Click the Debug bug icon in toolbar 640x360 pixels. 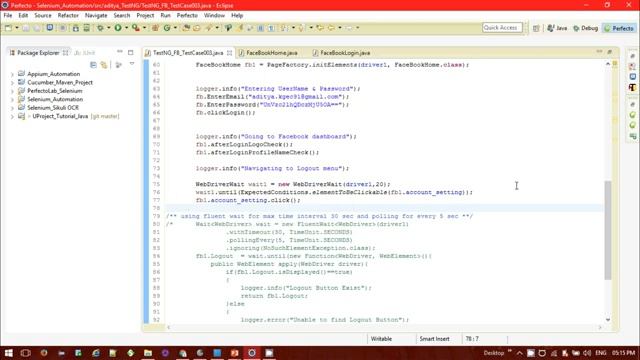(x=100, y=28)
